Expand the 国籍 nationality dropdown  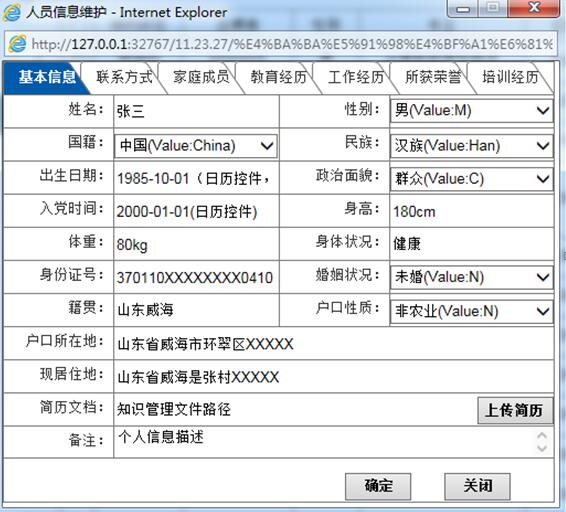(x=196, y=146)
